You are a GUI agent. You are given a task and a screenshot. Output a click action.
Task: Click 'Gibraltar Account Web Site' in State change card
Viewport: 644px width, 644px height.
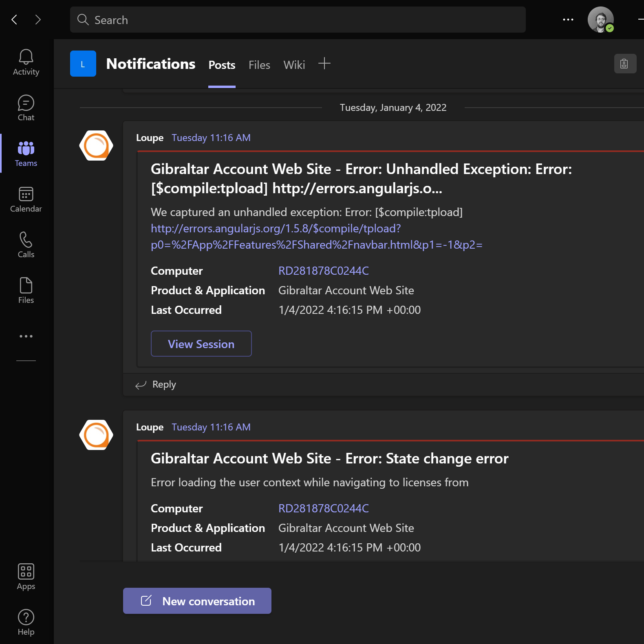pyautogui.click(x=346, y=528)
